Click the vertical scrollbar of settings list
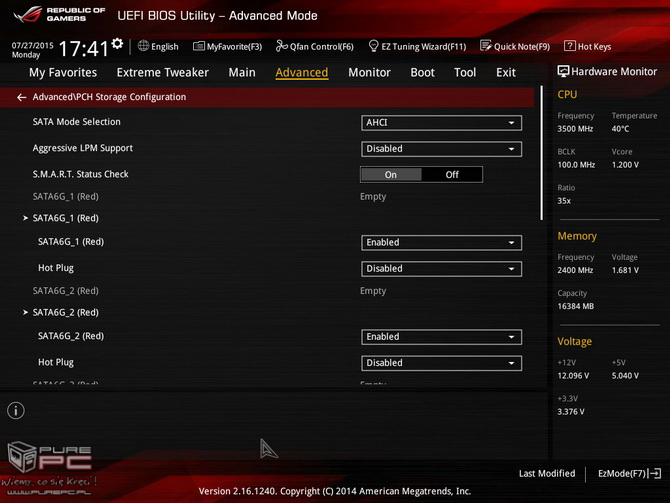This screenshot has height=503, width=670. click(541, 153)
